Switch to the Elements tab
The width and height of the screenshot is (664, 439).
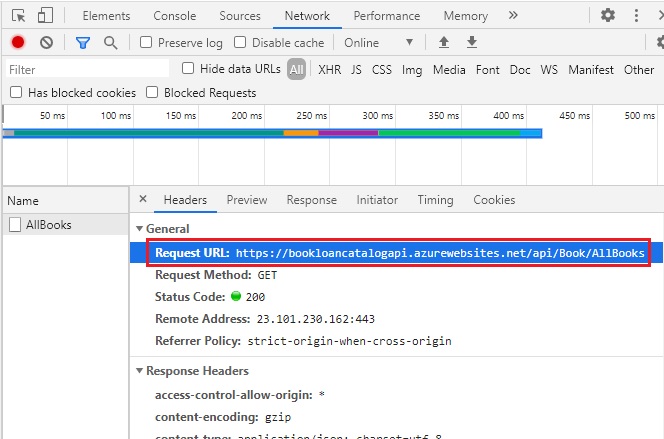106,16
